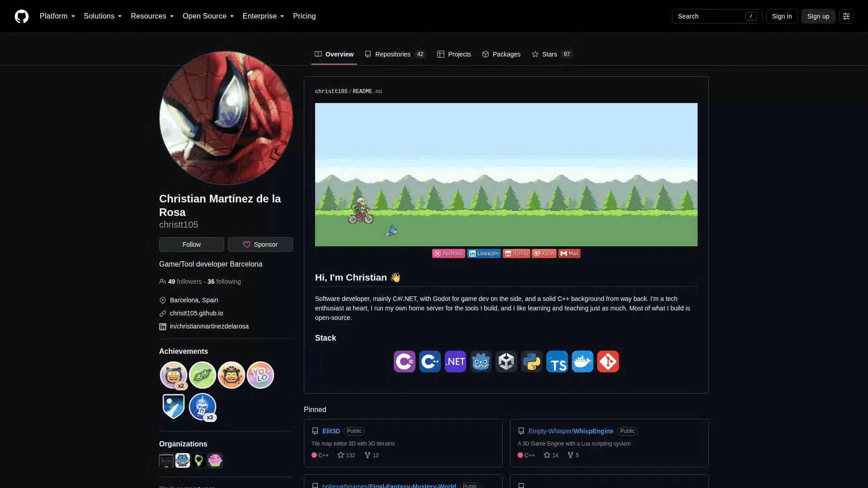Click the Godot stack icon
Image resolution: width=868 pixels, height=488 pixels.
click(481, 361)
